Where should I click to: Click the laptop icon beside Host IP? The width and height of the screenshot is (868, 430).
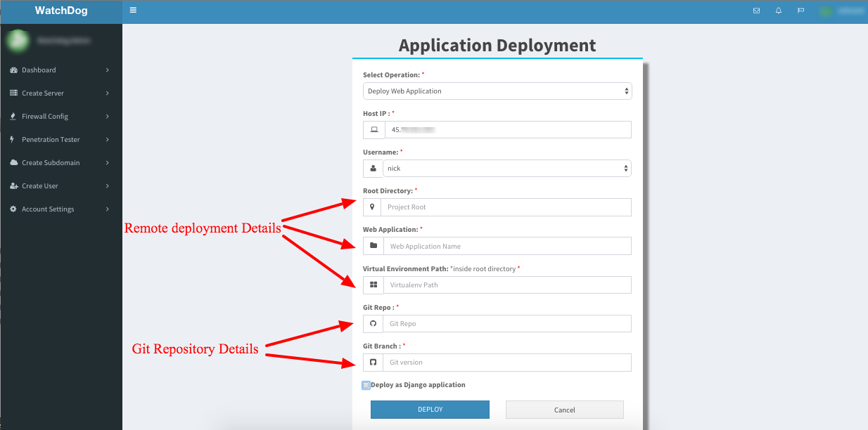tap(374, 130)
